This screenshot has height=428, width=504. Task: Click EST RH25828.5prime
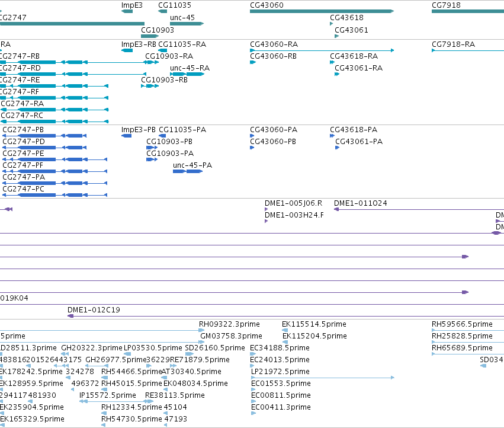462,336
